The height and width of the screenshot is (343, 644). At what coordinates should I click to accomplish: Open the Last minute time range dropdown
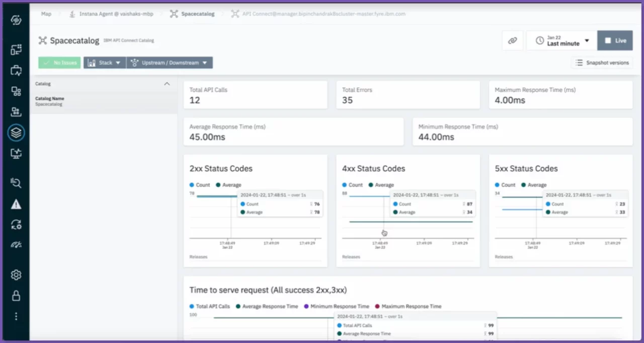pyautogui.click(x=561, y=40)
